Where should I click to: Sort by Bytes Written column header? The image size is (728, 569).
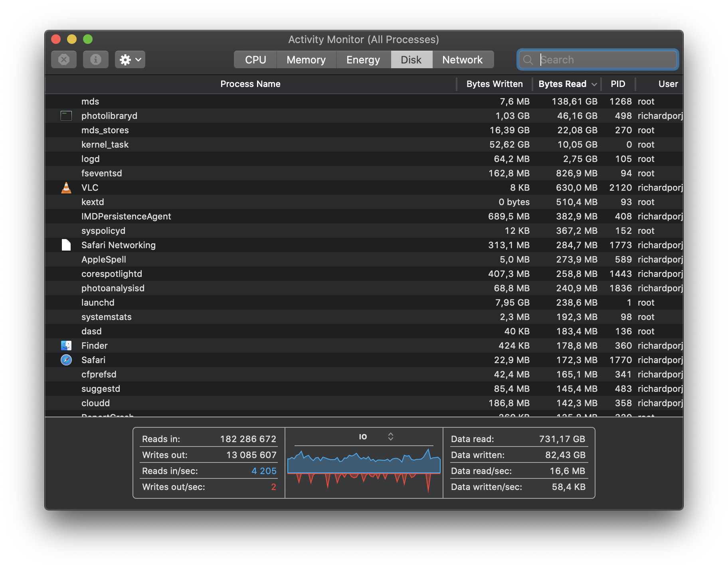coord(495,84)
